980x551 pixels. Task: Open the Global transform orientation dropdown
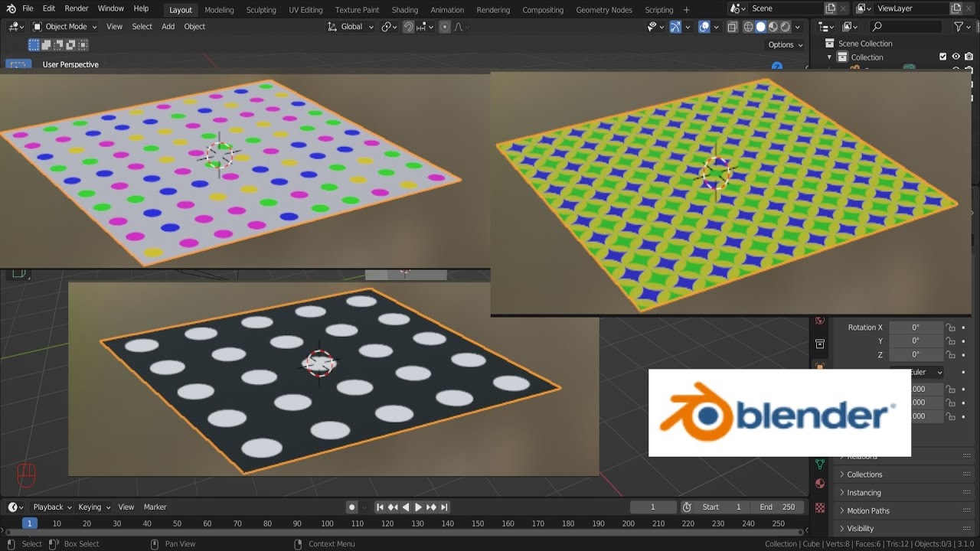[x=351, y=26]
